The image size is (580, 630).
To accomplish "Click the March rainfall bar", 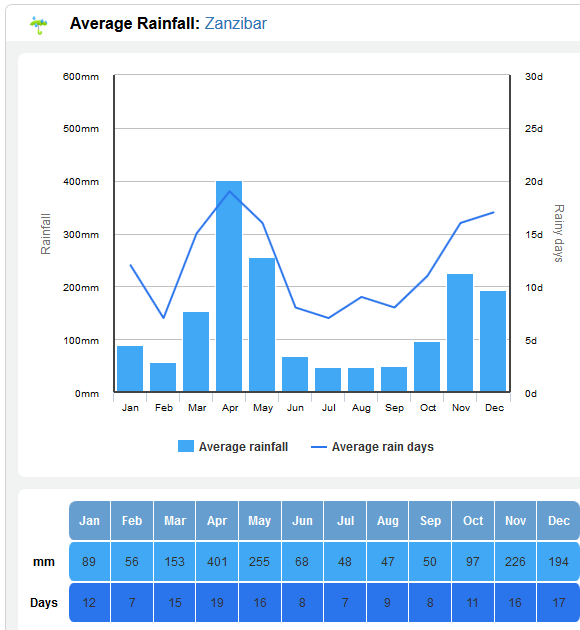I will point(196,352).
